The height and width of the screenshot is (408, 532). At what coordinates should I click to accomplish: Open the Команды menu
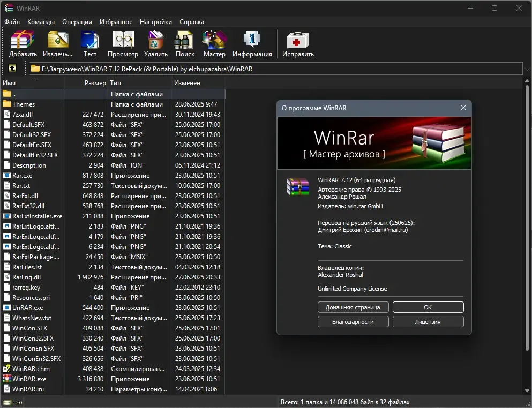41,22
